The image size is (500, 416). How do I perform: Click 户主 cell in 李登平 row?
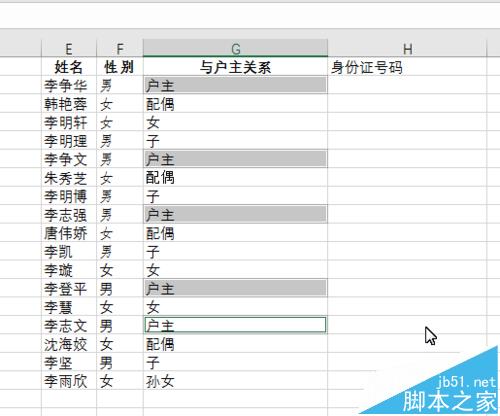(x=235, y=288)
